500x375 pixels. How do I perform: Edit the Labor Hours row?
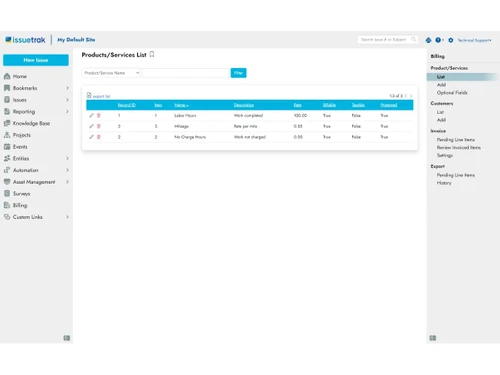(91, 116)
